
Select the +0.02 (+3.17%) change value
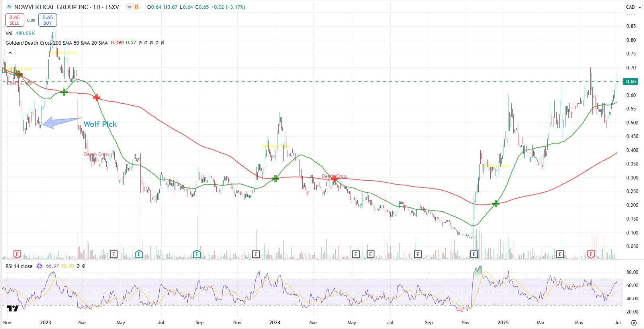pyautogui.click(x=228, y=7)
